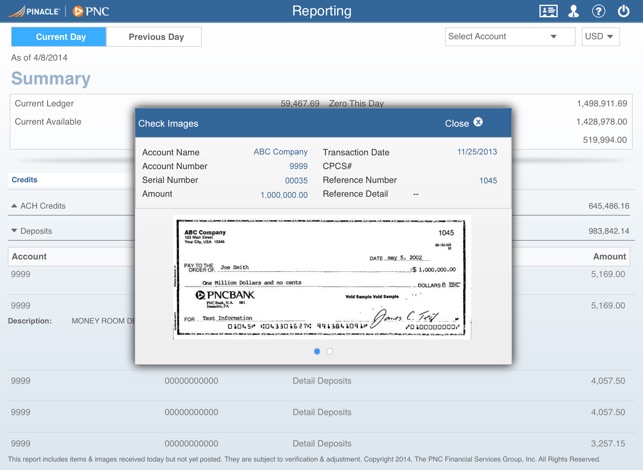Screen dimensions: 643x470
Task: Switch to the Current Day tab
Action: pos(59,37)
